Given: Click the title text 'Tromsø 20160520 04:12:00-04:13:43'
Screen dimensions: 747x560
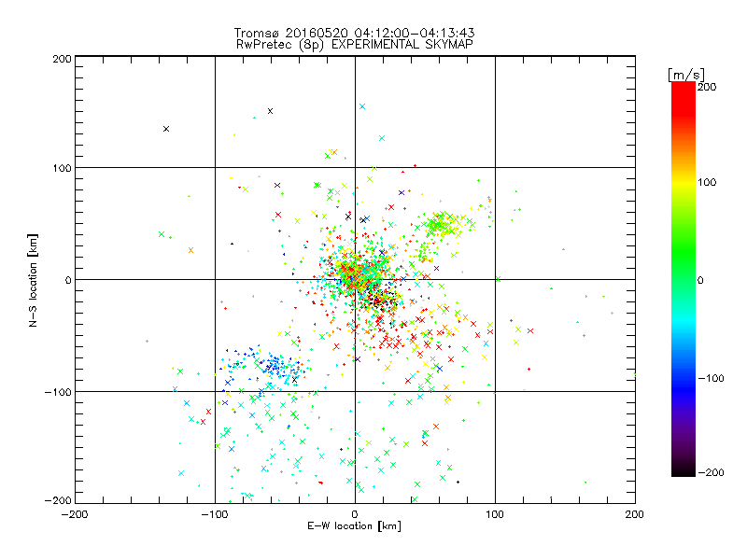Looking at the screenshot, I should coord(354,33).
